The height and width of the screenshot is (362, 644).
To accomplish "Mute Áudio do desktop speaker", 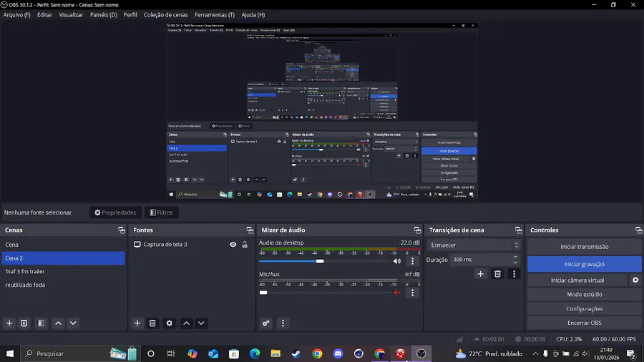I will [x=396, y=261].
